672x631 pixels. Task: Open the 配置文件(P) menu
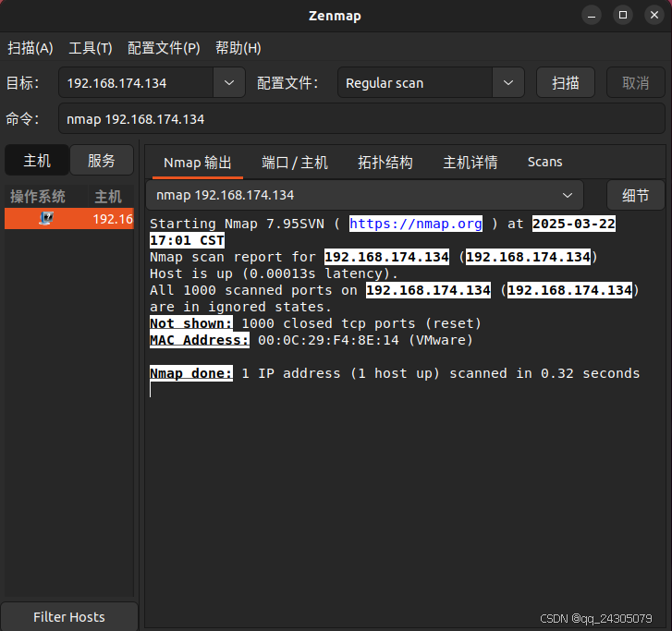pos(164,48)
